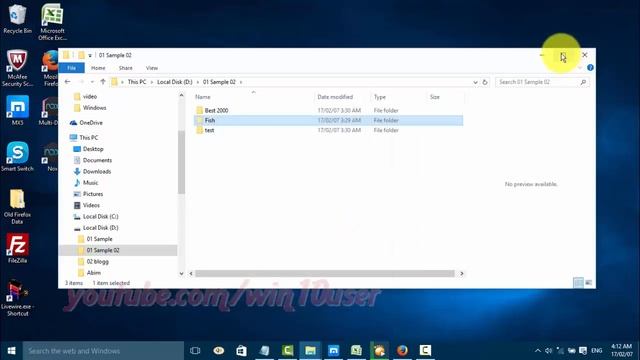Viewport: 640px width, 360px height.
Task: Open Quick Access toolbar dropdown arrow
Action: click(90, 56)
